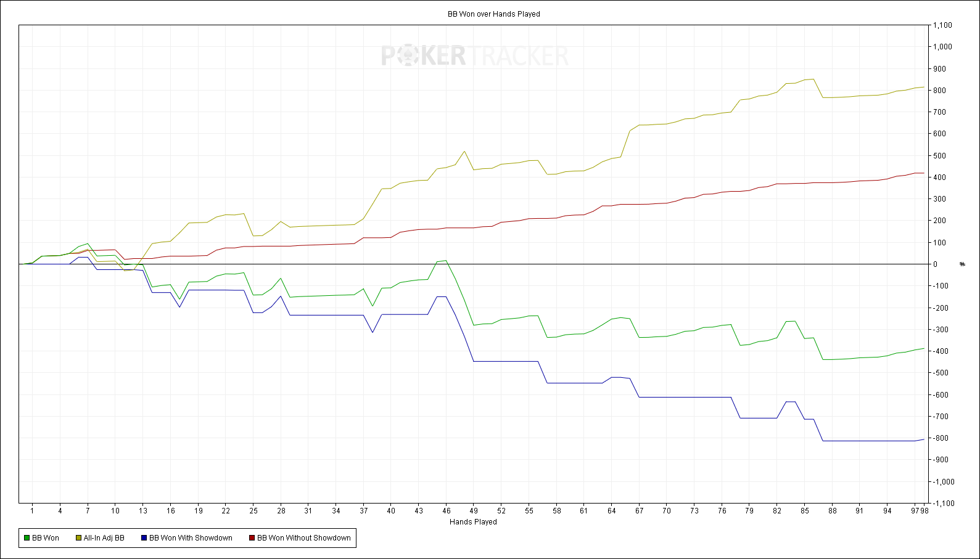This screenshot has height=559, width=980.
Task: Select the 'All-In Adj BB' legend label
Action: pyautogui.click(x=104, y=538)
